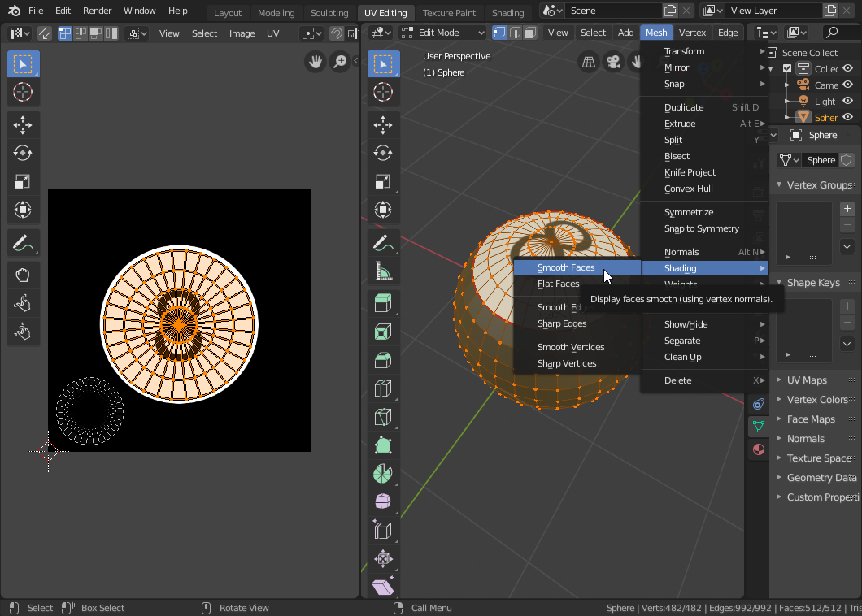Enable UV vertex selection mode
Viewport: 862px width, 616px height.
[x=65, y=33]
